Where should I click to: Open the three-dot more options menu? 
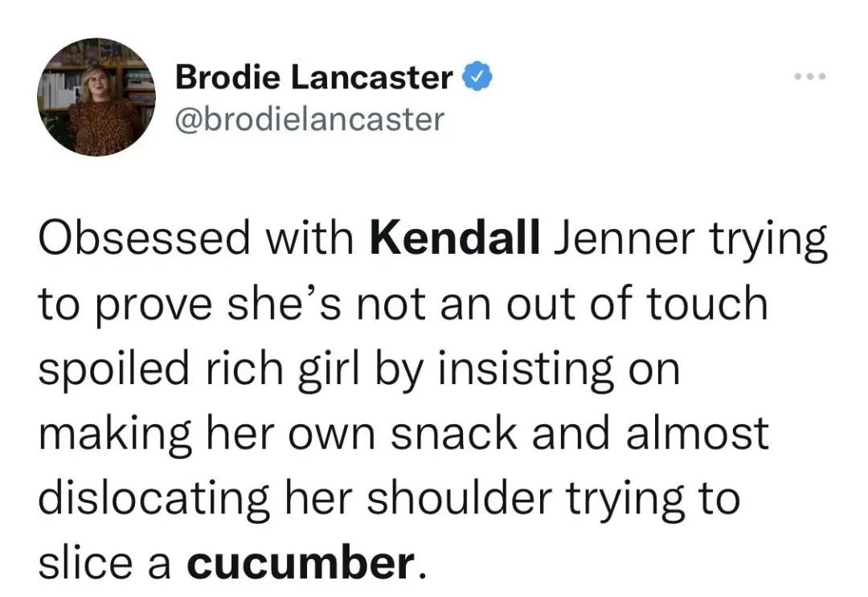tap(809, 76)
